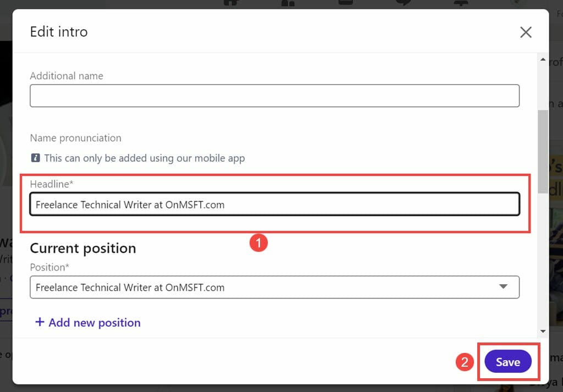563x392 pixels.
Task: Click the plus icon before Add new position
Action: tap(40, 322)
